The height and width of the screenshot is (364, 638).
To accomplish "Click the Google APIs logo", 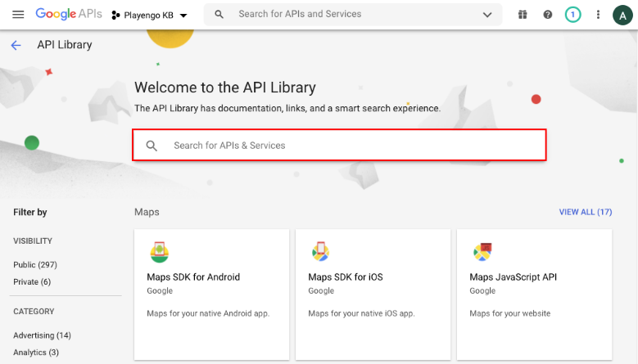I will click(68, 14).
